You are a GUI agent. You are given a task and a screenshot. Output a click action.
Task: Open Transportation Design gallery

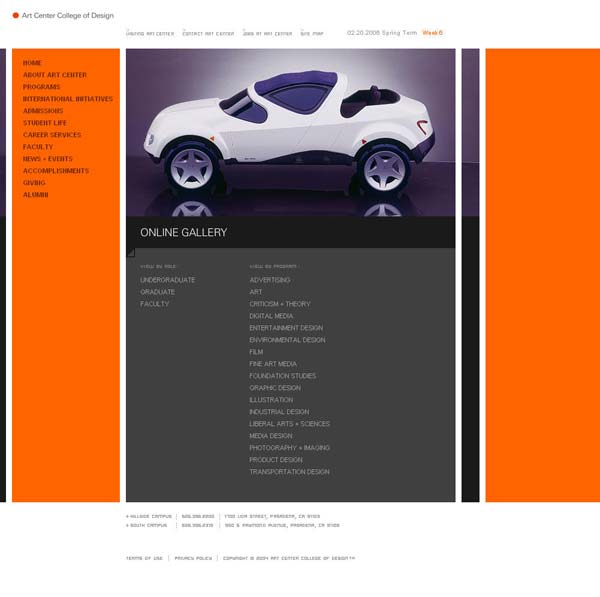coord(290,472)
